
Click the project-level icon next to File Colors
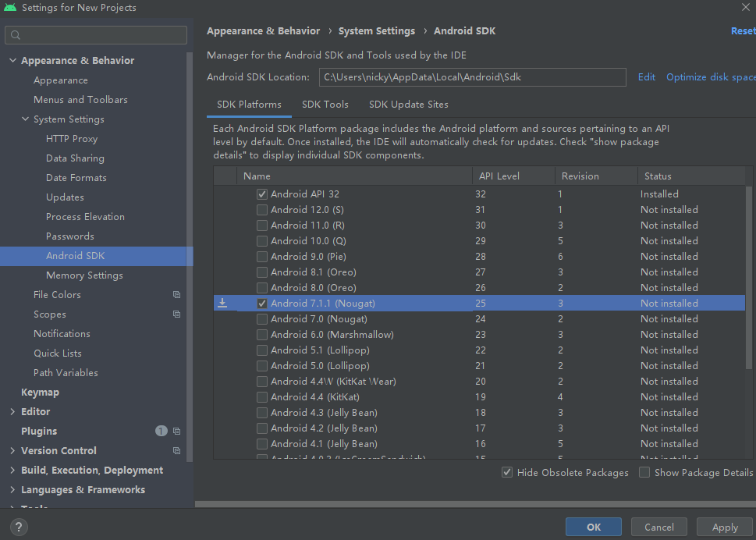176,295
